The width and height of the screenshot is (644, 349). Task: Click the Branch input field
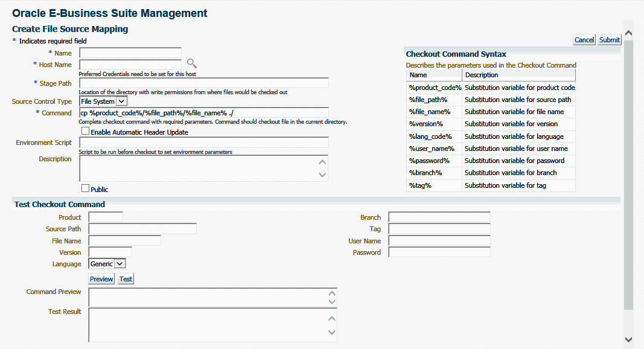tap(439, 217)
